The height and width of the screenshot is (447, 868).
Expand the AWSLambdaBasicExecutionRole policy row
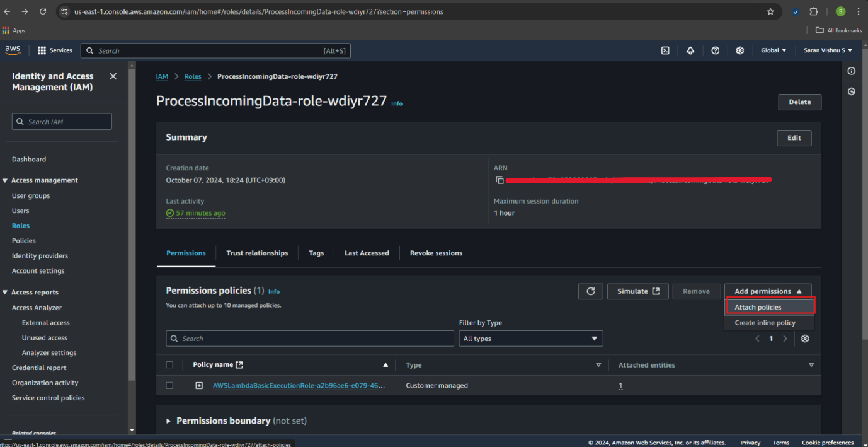pyautogui.click(x=199, y=385)
